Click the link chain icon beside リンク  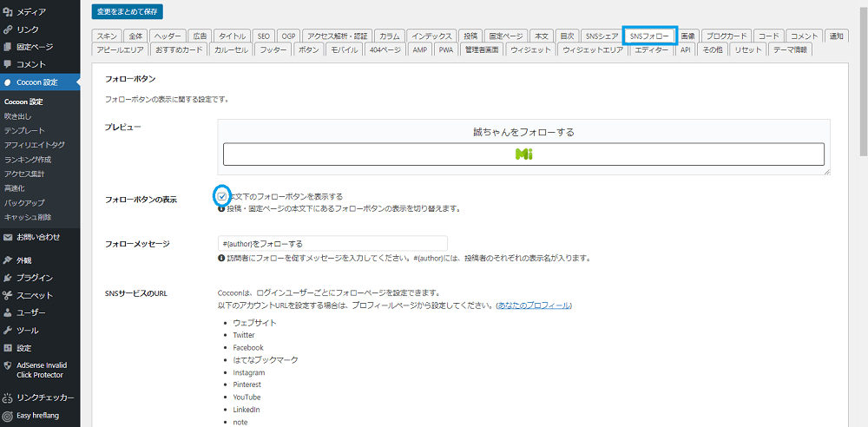tap(7, 30)
